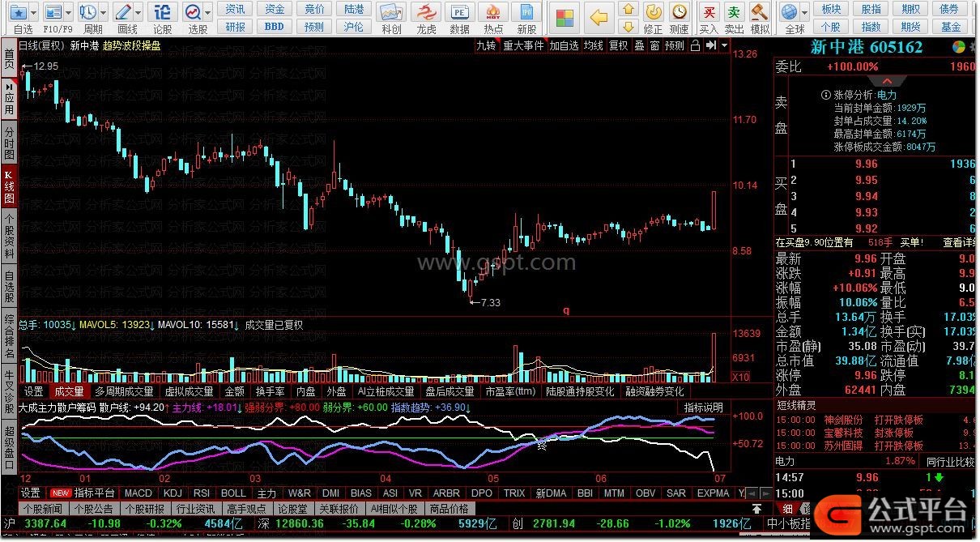Open the 自选 watchlist star icon
This screenshot has height=542, width=980.
pos(19,12)
